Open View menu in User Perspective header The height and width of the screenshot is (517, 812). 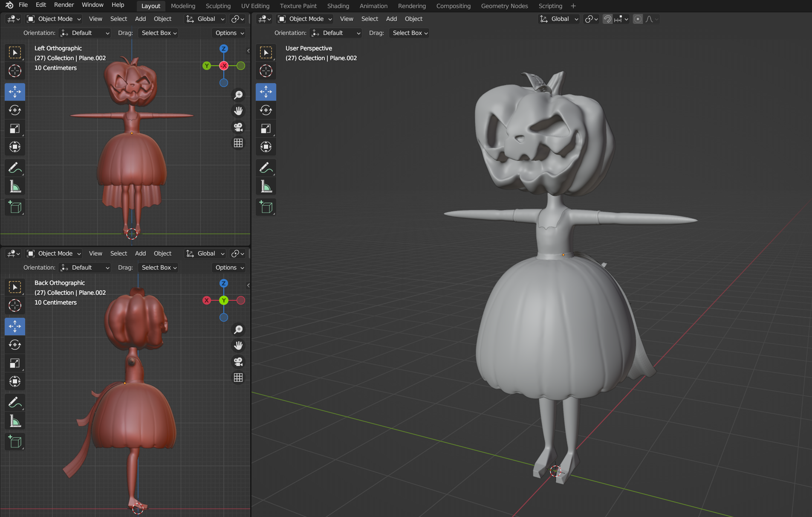347,19
